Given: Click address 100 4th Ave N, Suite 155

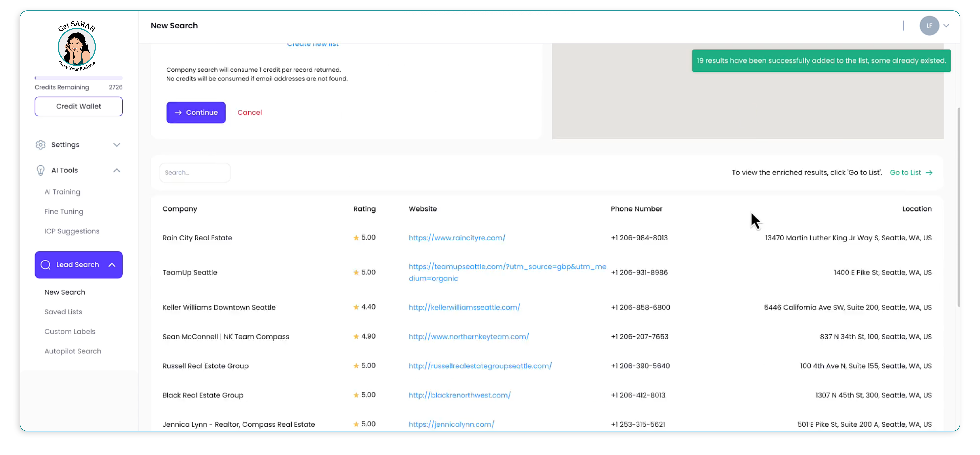Looking at the screenshot, I should tap(866, 366).
